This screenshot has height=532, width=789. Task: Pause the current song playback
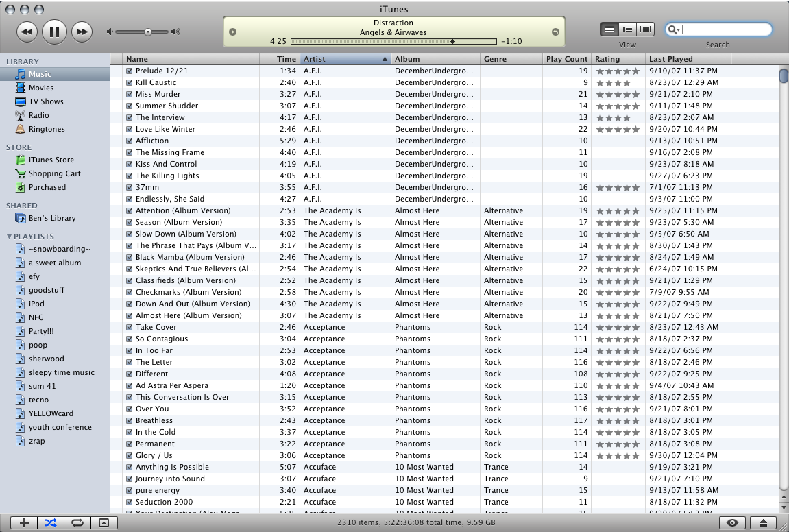54,32
